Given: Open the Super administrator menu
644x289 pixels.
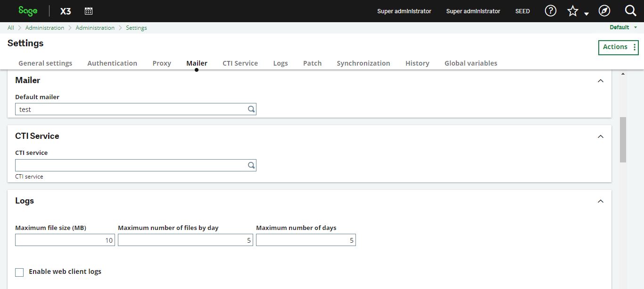Looking at the screenshot, I should [404, 11].
